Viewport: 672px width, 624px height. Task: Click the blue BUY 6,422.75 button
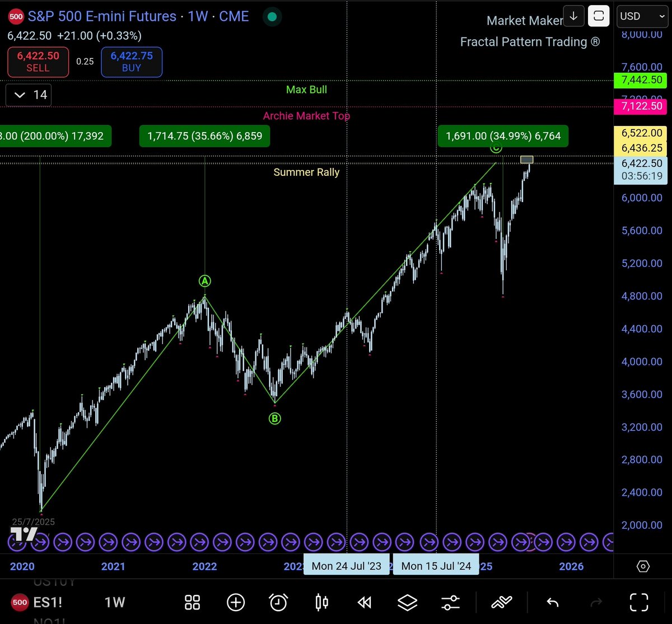click(x=132, y=62)
